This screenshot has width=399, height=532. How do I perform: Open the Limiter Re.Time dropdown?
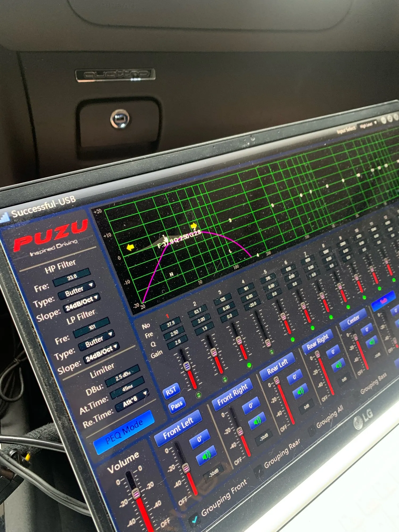132,401
